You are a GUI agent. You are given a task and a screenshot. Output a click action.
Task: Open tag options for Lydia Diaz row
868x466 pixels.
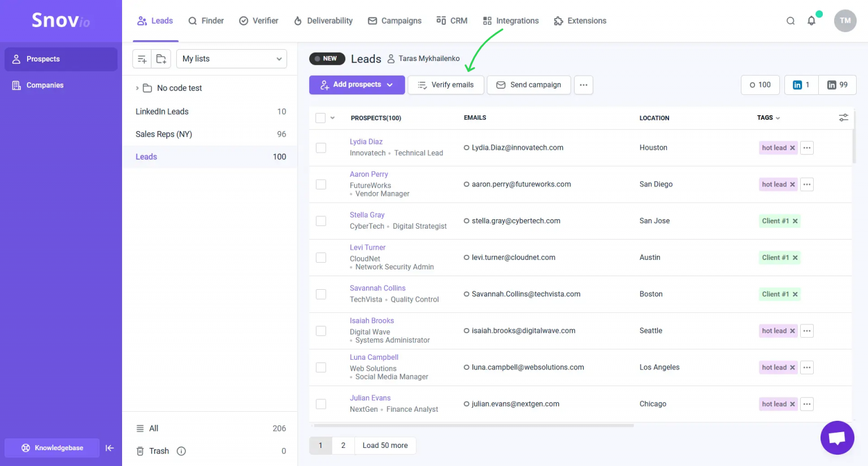point(807,147)
